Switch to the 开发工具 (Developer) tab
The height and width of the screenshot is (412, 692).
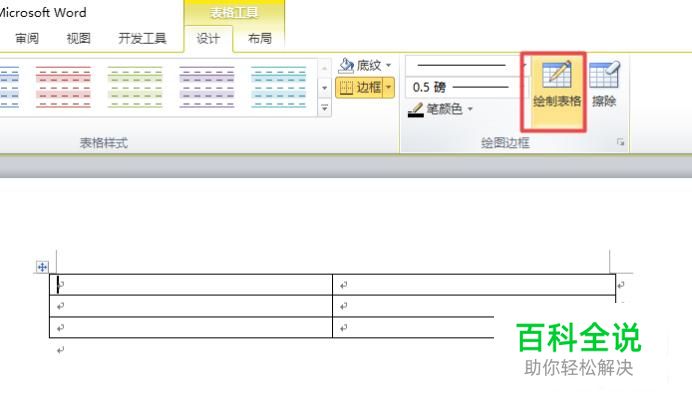[142, 39]
